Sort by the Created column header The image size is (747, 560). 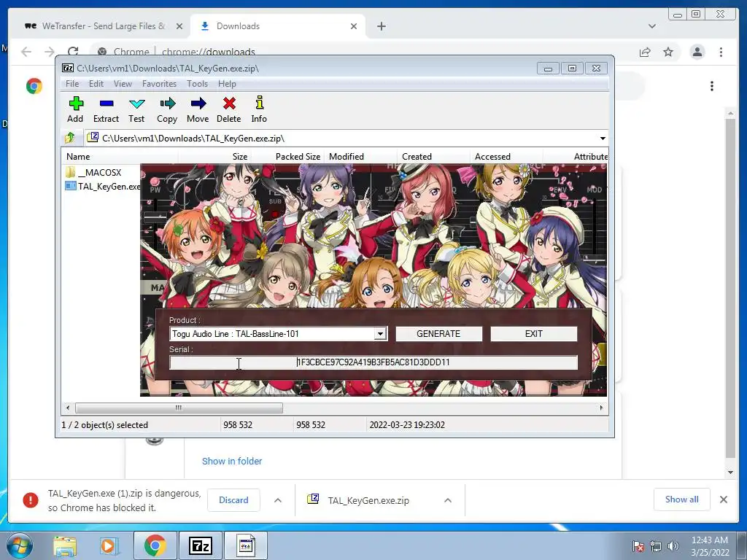point(433,157)
